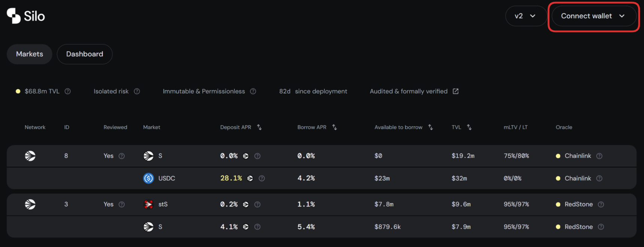
Task: Click RedStone oracle help icon in stS row
Action: point(601,204)
